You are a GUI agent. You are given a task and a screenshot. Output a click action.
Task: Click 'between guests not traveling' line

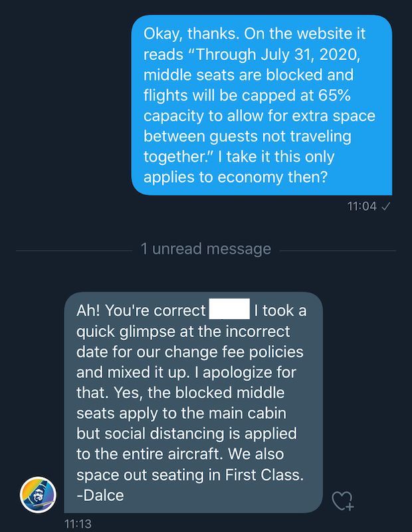pyautogui.click(x=248, y=136)
